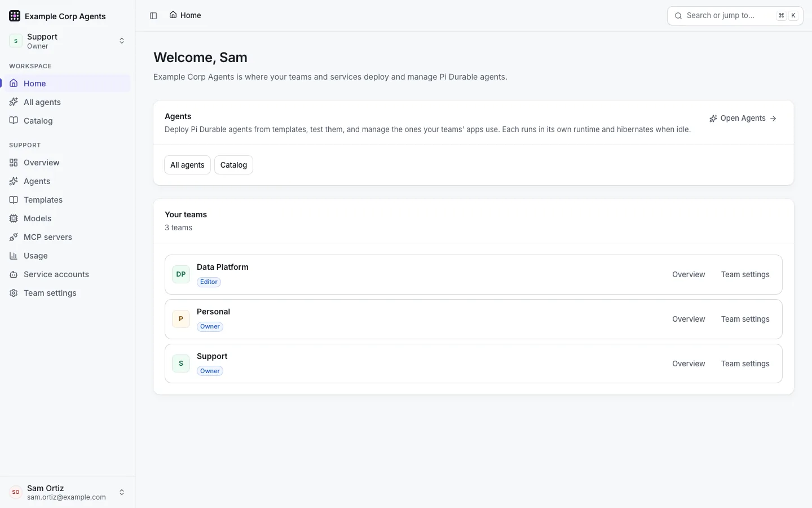
Task: Click the Catalog button in Agents card
Action: pyautogui.click(x=233, y=165)
